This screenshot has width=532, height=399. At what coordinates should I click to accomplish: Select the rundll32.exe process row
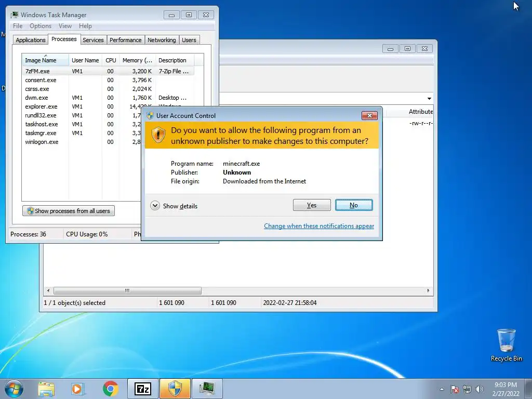click(x=82, y=115)
